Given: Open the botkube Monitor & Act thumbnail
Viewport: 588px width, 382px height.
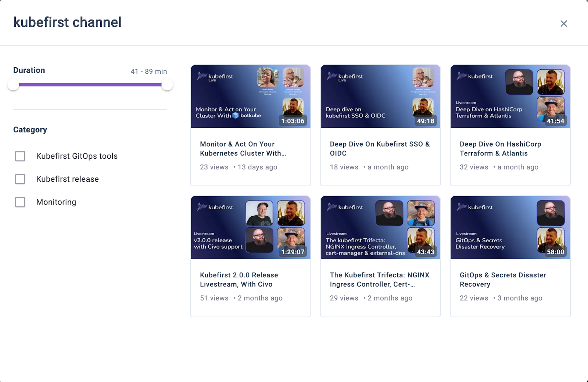Looking at the screenshot, I should [251, 97].
